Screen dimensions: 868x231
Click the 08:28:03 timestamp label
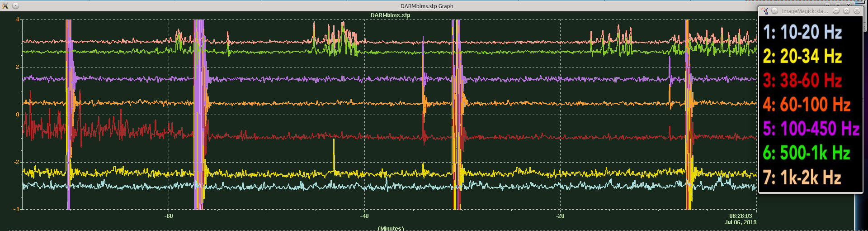coord(741,216)
